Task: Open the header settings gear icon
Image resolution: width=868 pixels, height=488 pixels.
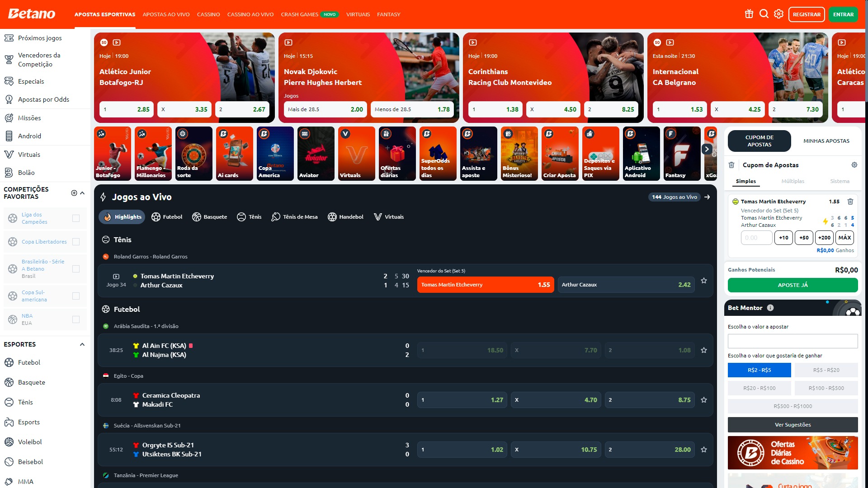Action: click(x=778, y=14)
